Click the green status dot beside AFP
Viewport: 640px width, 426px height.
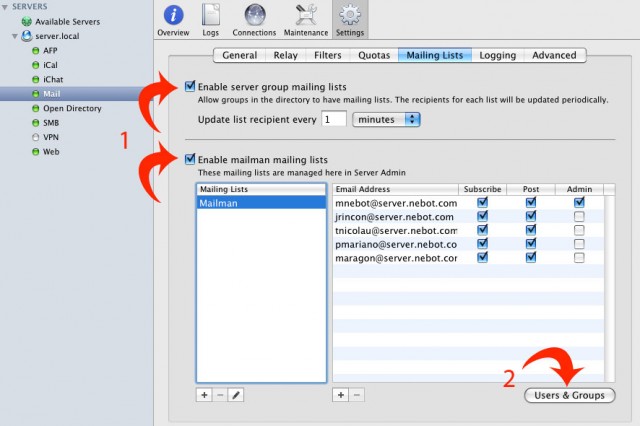pyautogui.click(x=36, y=51)
